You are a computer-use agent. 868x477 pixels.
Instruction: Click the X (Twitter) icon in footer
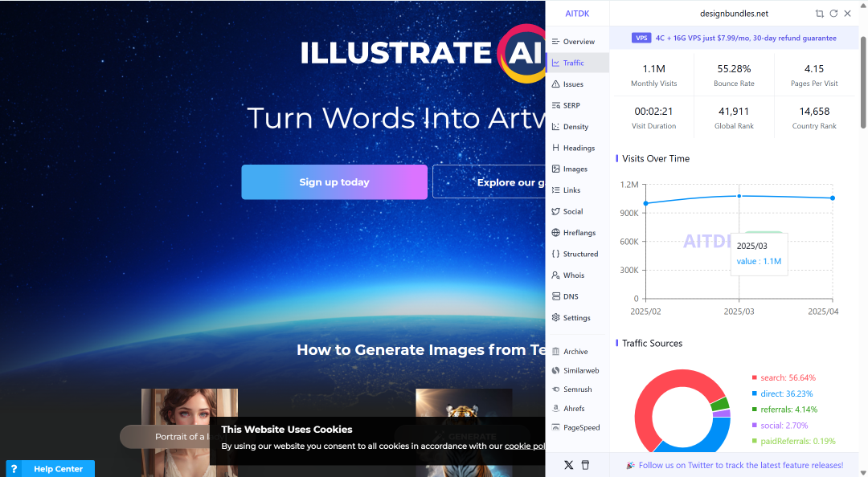tap(568, 465)
